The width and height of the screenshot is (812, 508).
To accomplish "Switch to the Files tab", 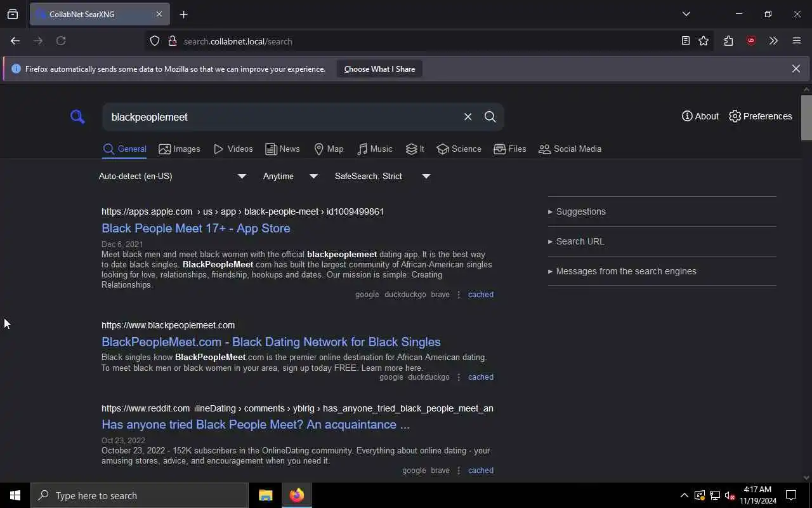I will pyautogui.click(x=510, y=149).
